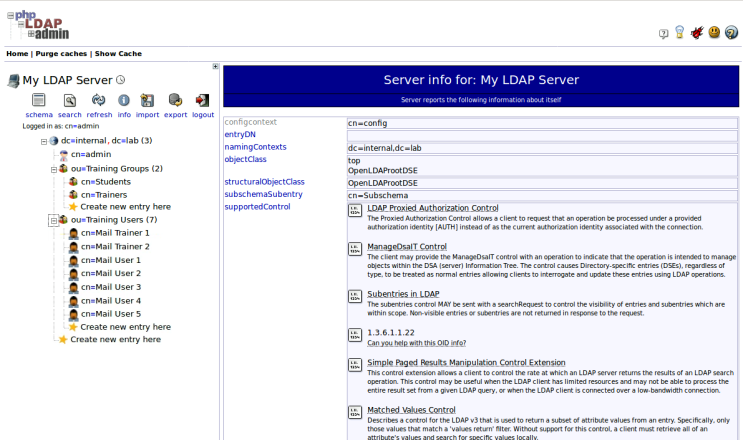Click OID icon beside Subentries in LDAP
Viewport: 743px width, 440px height.
click(355, 296)
